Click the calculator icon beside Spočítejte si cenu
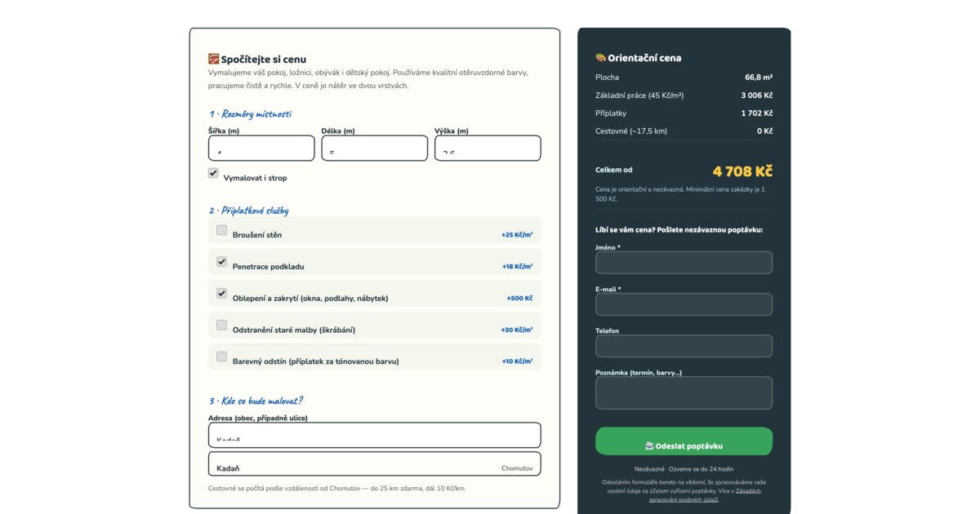This screenshot has height=514, width=980. coord(213,59)
